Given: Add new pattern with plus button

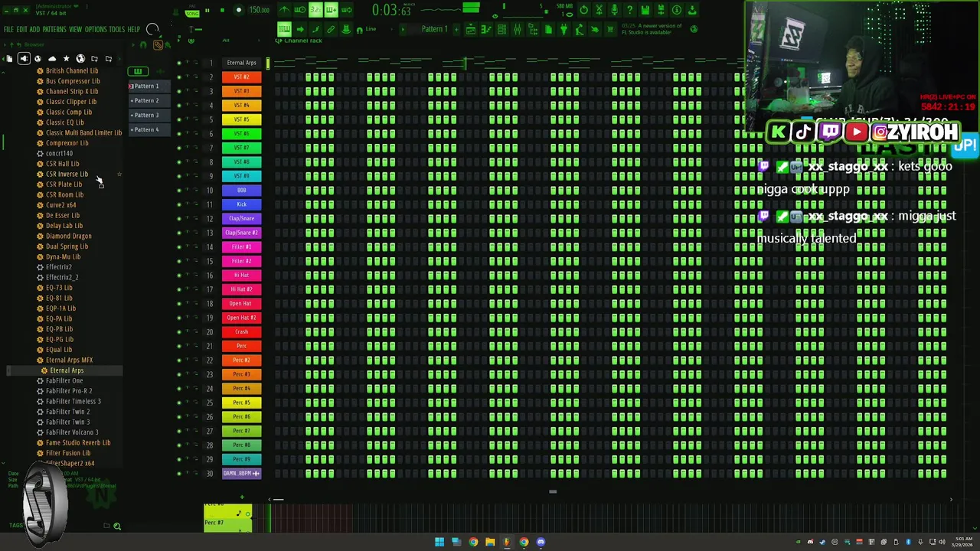Looking at the screenshot, I should click(x=456, y=29).
